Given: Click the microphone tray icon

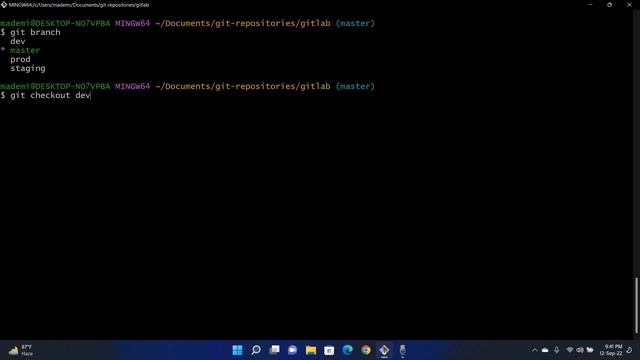Looking at the screenshot, I should tap(556, 350).
